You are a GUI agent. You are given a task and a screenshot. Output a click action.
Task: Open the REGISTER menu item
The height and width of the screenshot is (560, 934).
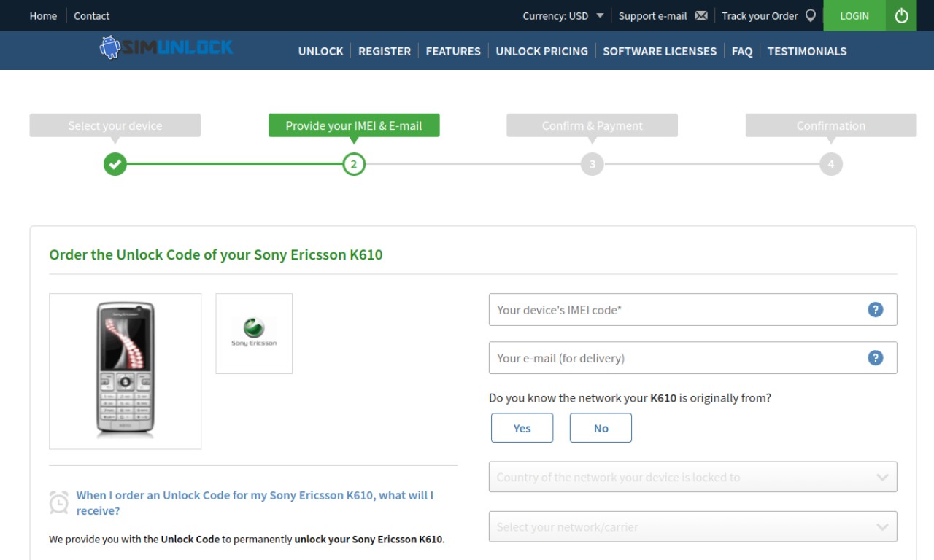click(385, 51)
